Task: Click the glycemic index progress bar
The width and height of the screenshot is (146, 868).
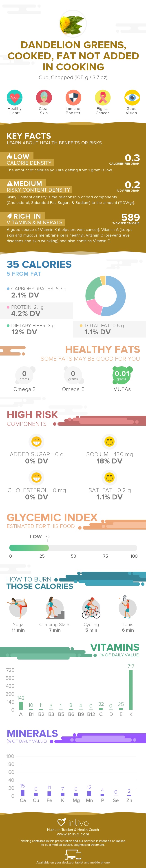Action: click(x=73, y=548)
